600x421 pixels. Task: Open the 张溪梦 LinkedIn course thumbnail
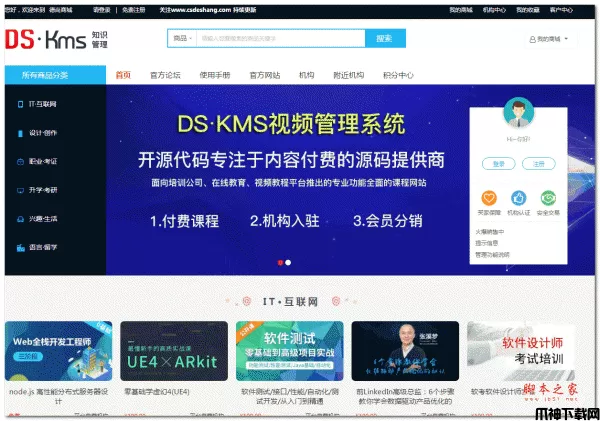point(405,351)
